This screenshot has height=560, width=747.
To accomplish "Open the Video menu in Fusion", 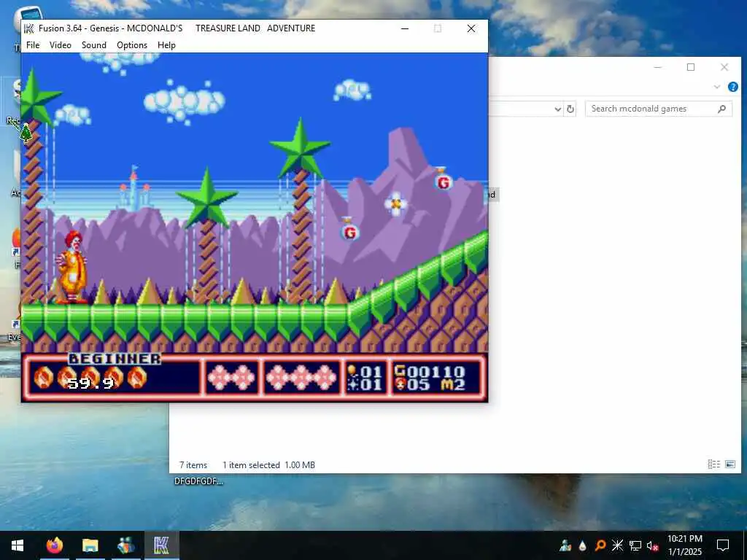I will 61,44.
